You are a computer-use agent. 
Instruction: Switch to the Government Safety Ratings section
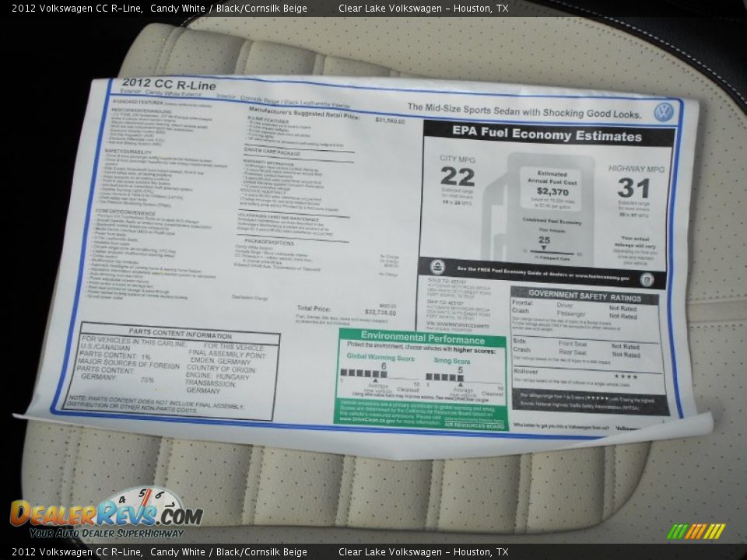pyautogui.click(x=584, y=296)
